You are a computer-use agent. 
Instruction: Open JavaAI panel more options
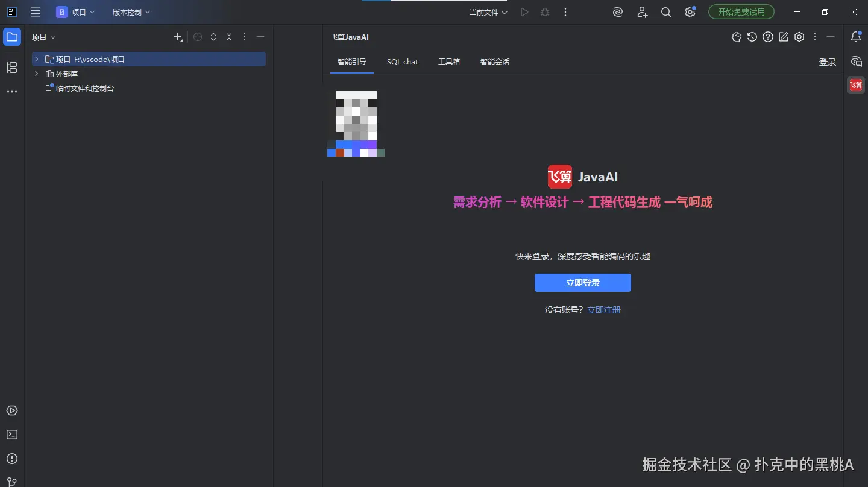click(815, 37)
